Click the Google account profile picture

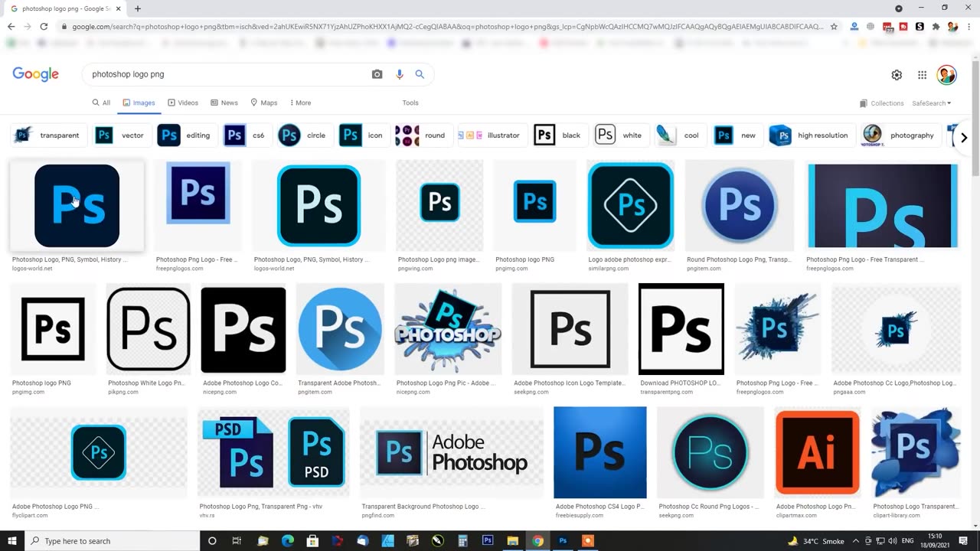click(947, 75)
